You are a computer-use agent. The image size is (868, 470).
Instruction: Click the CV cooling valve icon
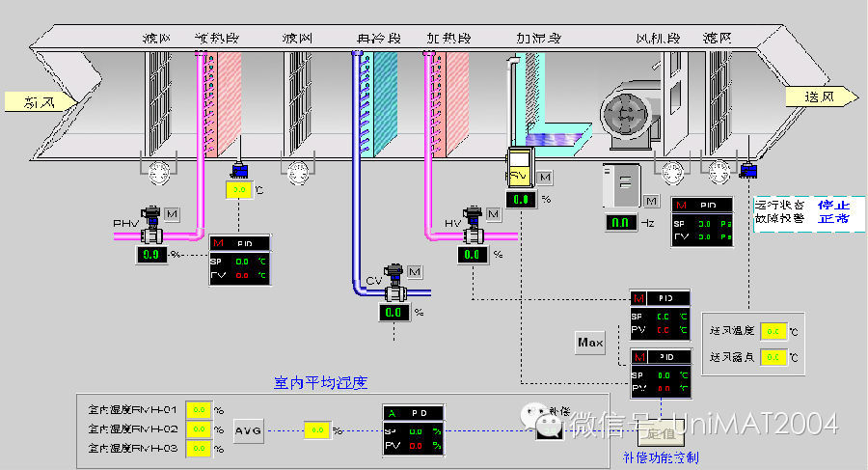(x=393, y=285)
